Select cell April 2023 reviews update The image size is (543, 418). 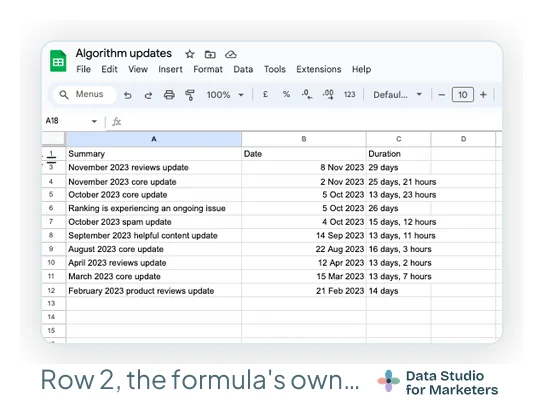153,263
